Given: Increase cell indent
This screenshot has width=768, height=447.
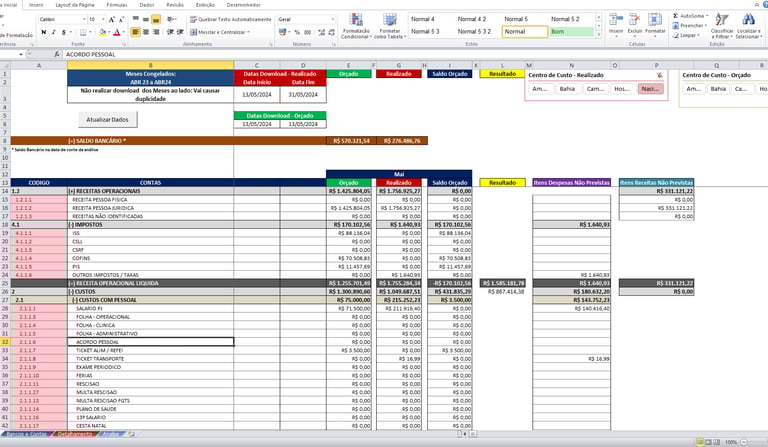Looking at the screenshot, I should point(180,32).
